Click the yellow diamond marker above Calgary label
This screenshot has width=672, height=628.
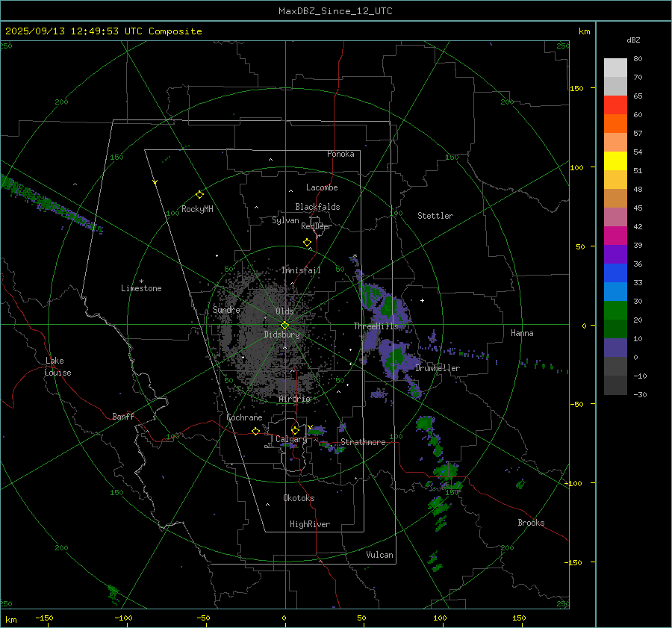click(295, 430)
